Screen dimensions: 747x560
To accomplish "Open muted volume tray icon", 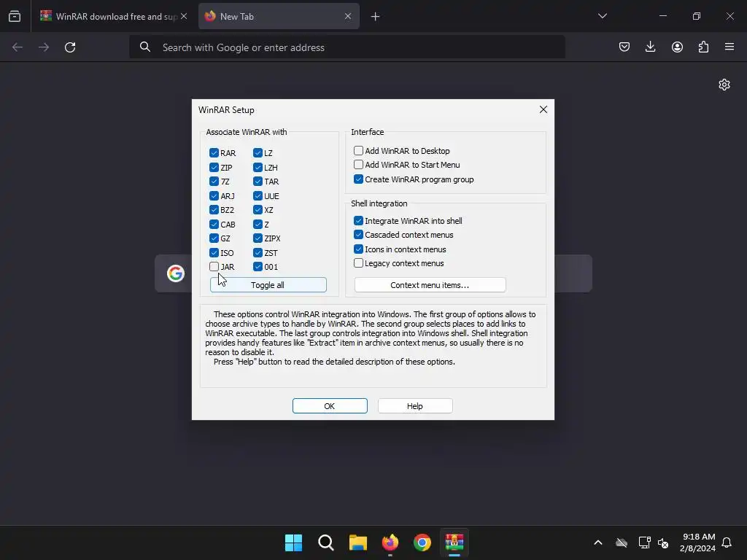I will tap(663, 542).
